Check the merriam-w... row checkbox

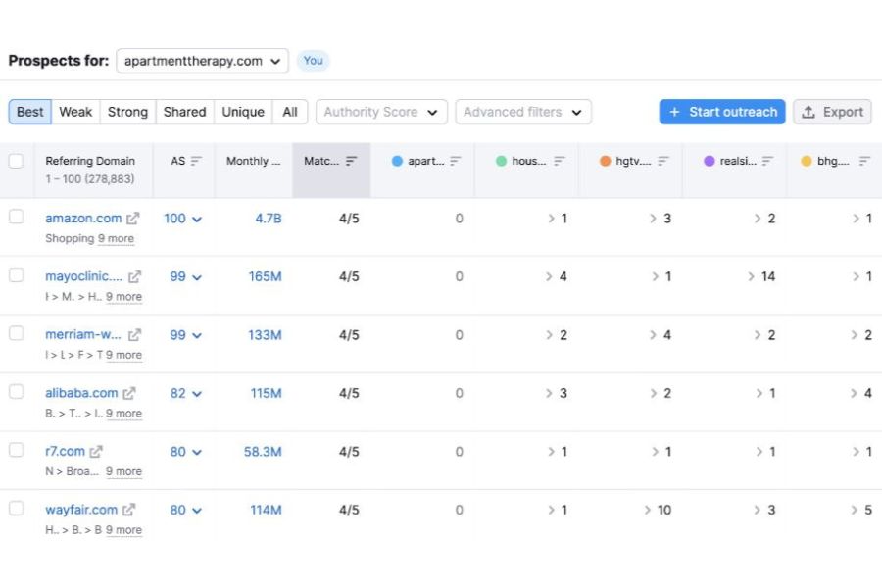coord(17,333)
